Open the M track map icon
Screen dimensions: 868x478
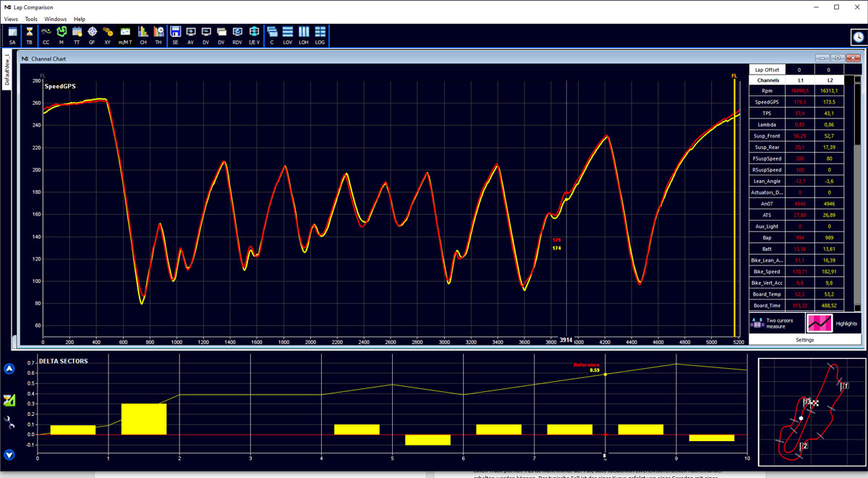(61, 35)
